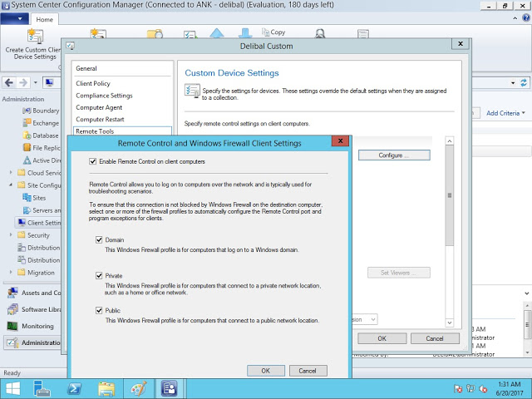
Task: Open File Explorer on the taskbar
Action: point(106,388)
